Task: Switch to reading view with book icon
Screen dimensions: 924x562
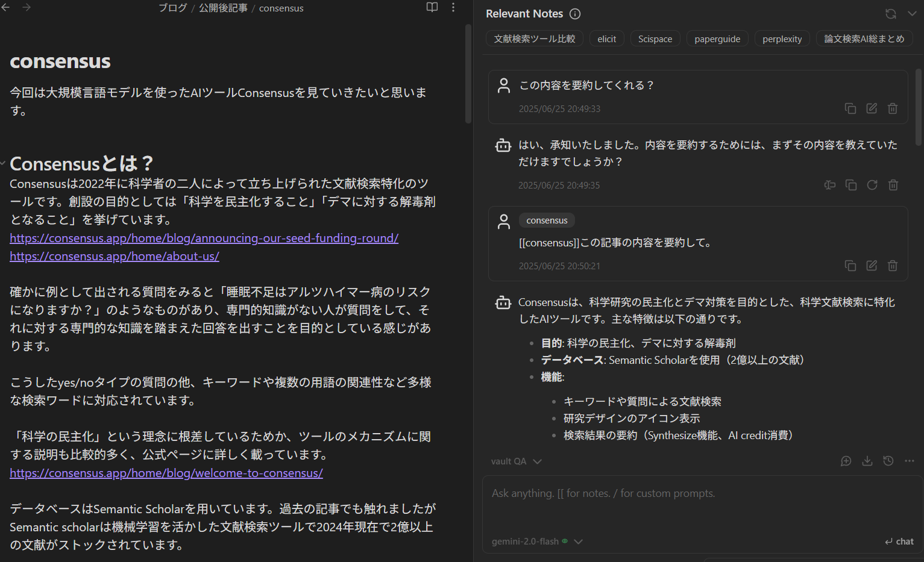Action: pos(432,7)
